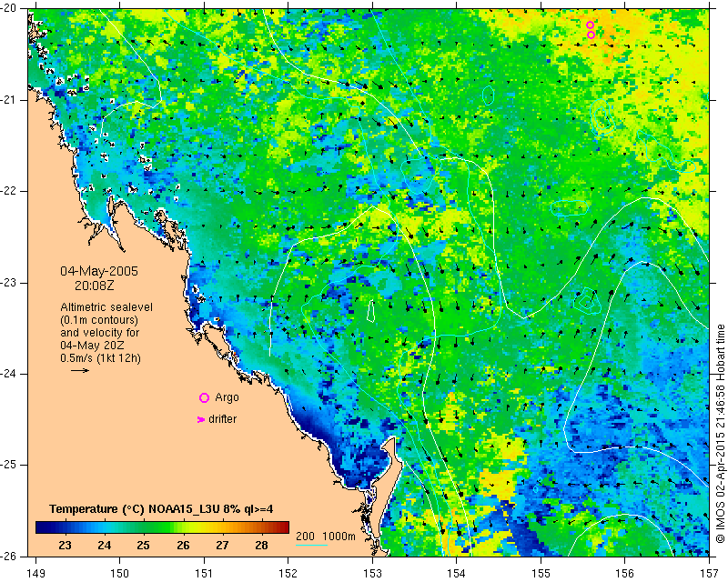Click the latitude axis label '-24'
728x582 pixels.
[9, 374]
